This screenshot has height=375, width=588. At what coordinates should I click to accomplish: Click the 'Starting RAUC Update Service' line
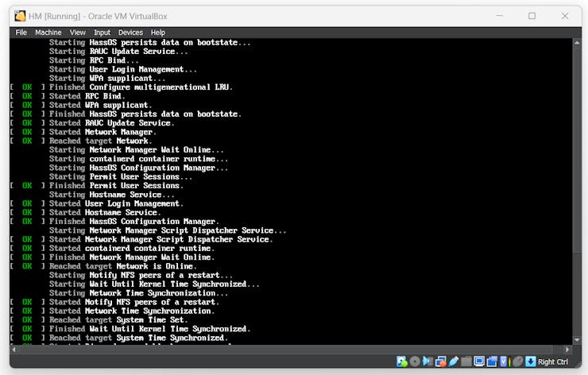[118, 52]
